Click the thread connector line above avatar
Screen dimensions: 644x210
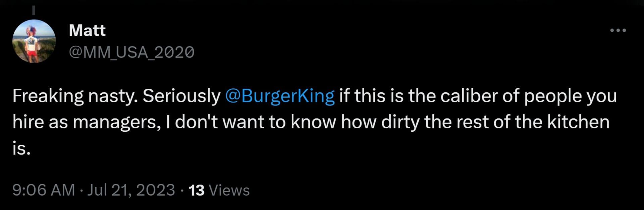(x=34, y=10)
